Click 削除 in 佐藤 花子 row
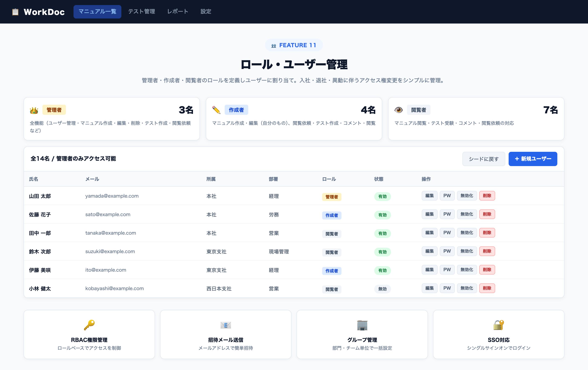Viewport: 588px width, 370px height. [x=487, y=214]
